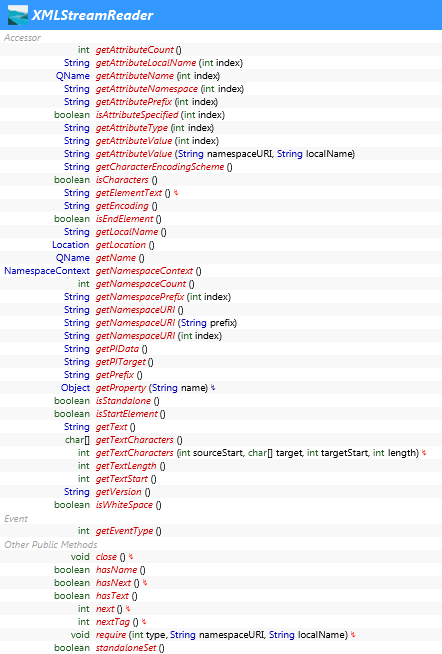
Task: Open the close () method link
Action: pos(106,556)
